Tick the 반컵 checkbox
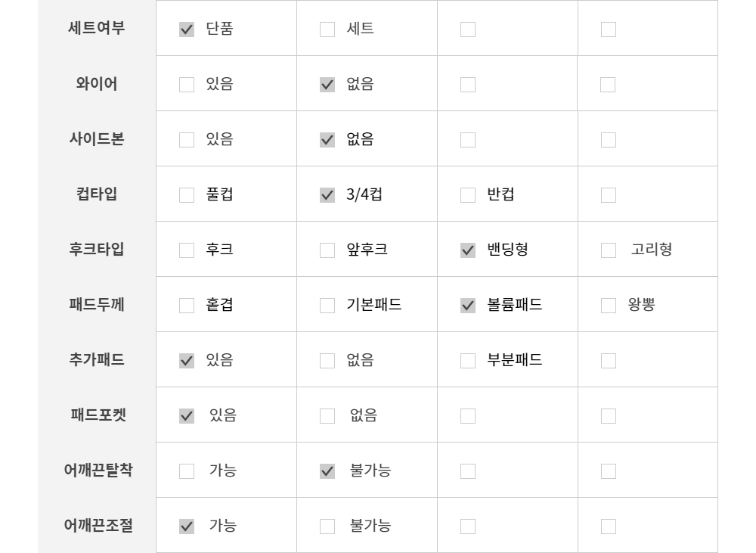This screenshot has width=756, height=553. point(468,195)
